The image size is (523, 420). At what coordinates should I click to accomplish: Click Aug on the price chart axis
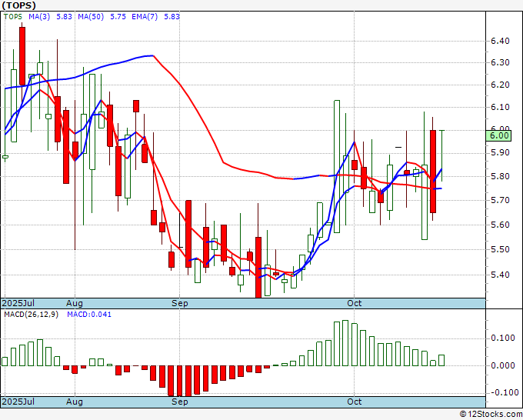coord(75,303)
